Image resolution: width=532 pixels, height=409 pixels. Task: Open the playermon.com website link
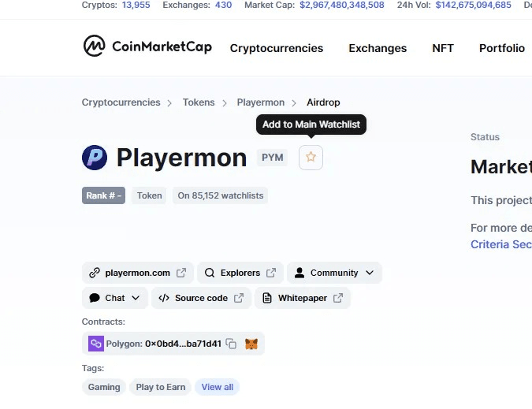137,273
